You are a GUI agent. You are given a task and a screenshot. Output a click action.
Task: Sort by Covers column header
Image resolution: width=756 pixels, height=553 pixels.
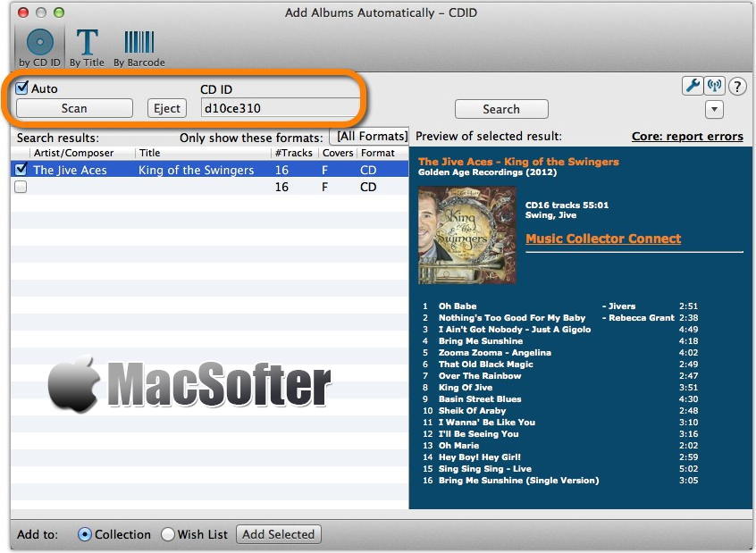338,153
